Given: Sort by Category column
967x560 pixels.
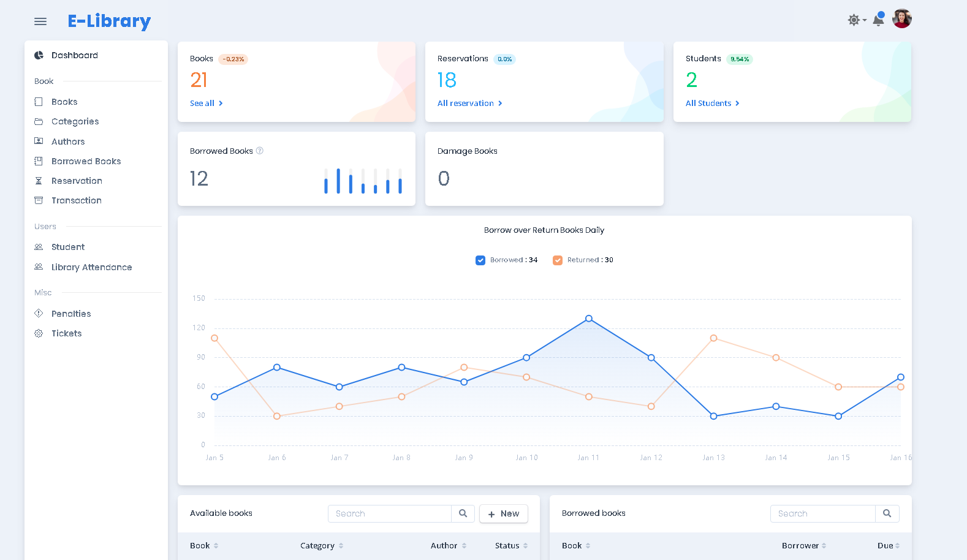Looking at the screenshot, I should (x=322, y=546).
